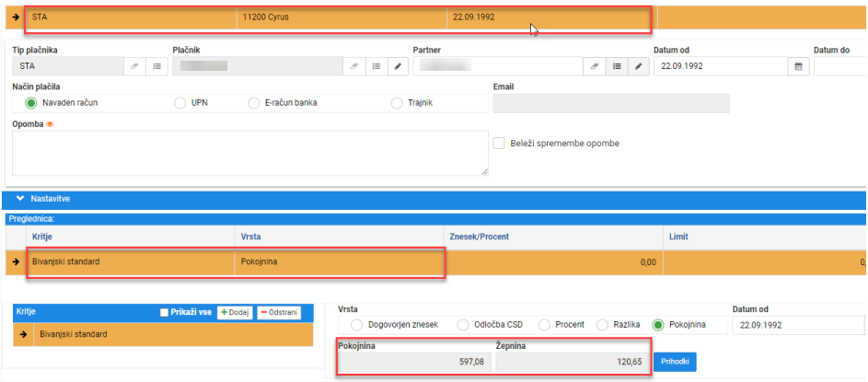Screen dimensions: 868x382
Task: Edit Partner with the pencil icon
Action: click(638, 66)
